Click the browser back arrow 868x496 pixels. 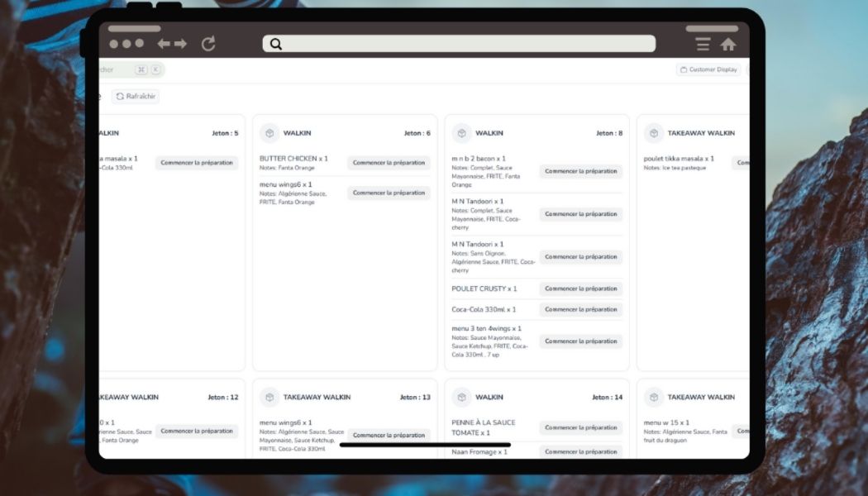click(x=164, y=44)
